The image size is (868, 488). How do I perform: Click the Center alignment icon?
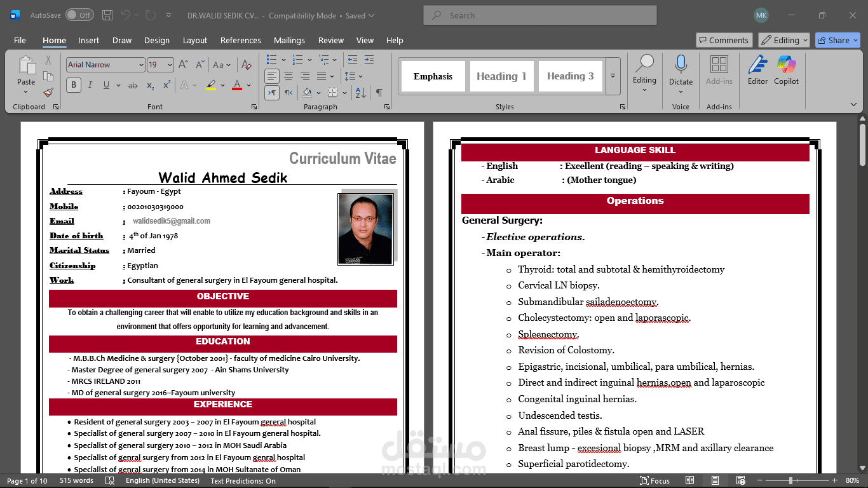tap(288, 76)
